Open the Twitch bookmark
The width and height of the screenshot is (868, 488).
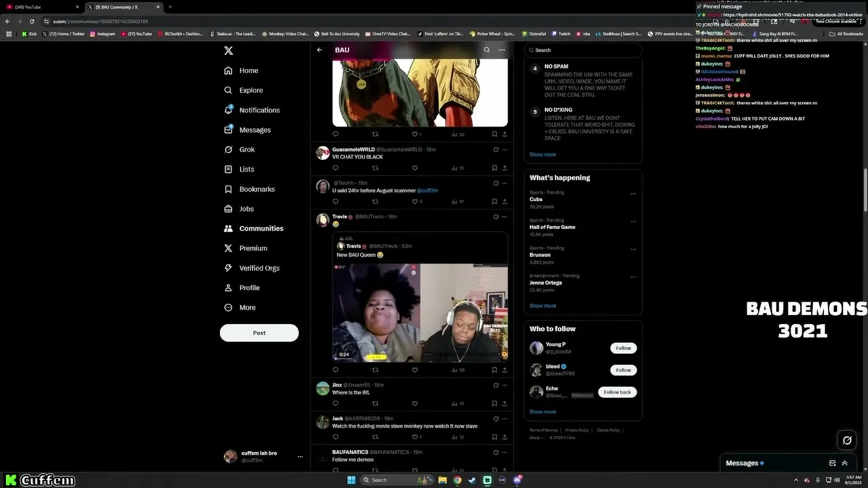(561, 34)
